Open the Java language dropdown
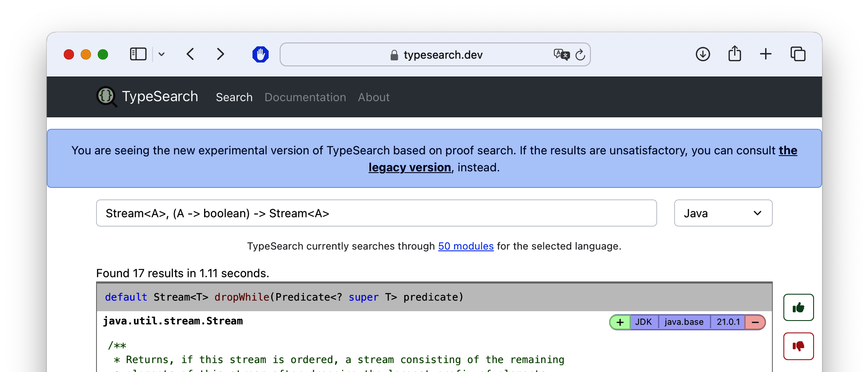 tap(723, 213)
